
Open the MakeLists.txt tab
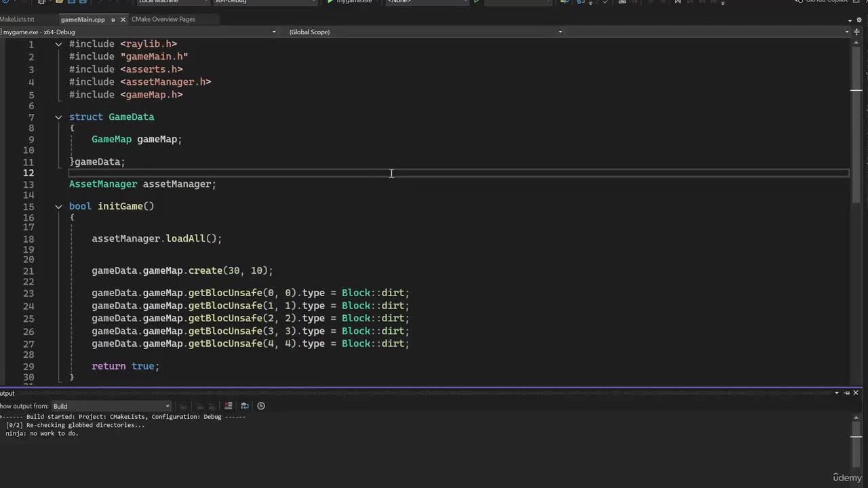17,19
